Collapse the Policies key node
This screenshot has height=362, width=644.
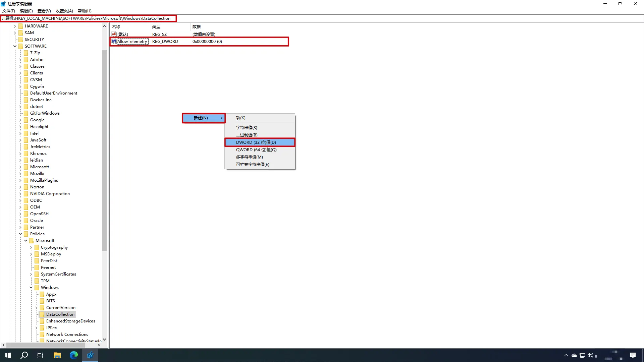[20, 234]
